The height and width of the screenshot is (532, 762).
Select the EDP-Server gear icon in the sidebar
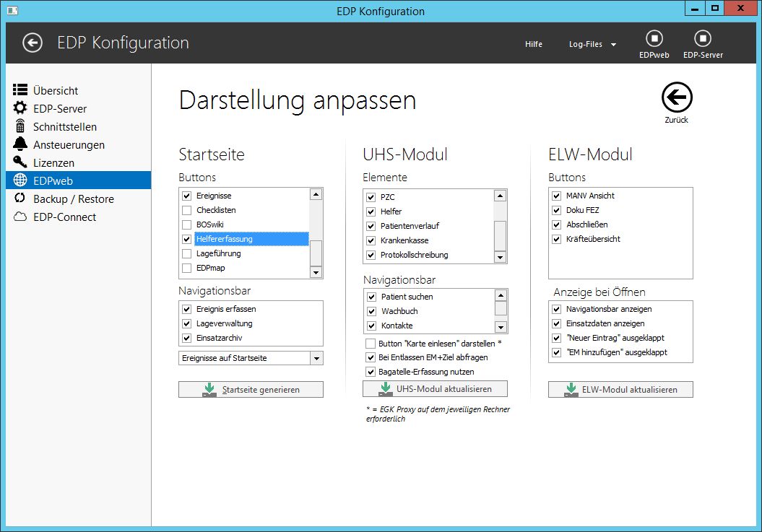click(x=20, y=108)
